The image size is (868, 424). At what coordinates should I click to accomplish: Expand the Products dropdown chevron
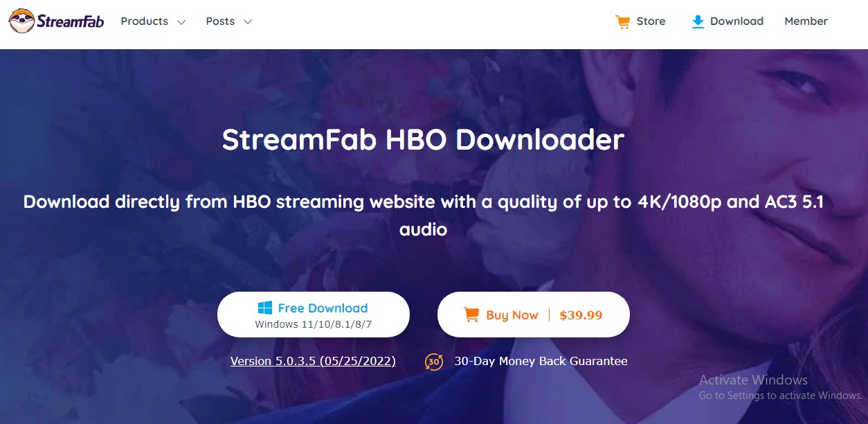181,22
